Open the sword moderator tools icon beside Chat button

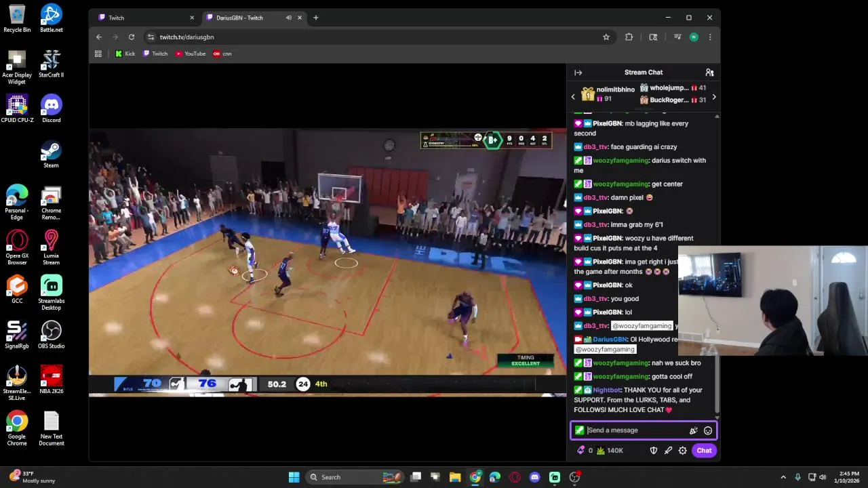tap(668, 451)
